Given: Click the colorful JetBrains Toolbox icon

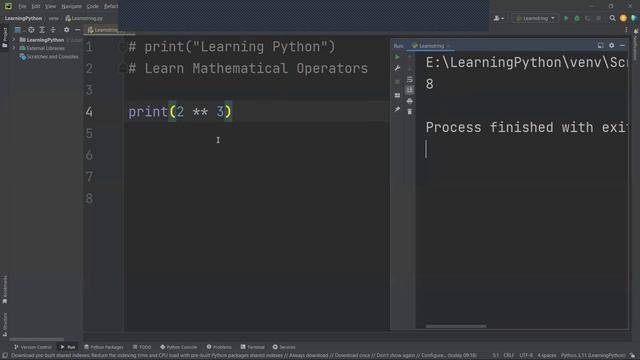Looking at the screenshot, I should [634, 18].
